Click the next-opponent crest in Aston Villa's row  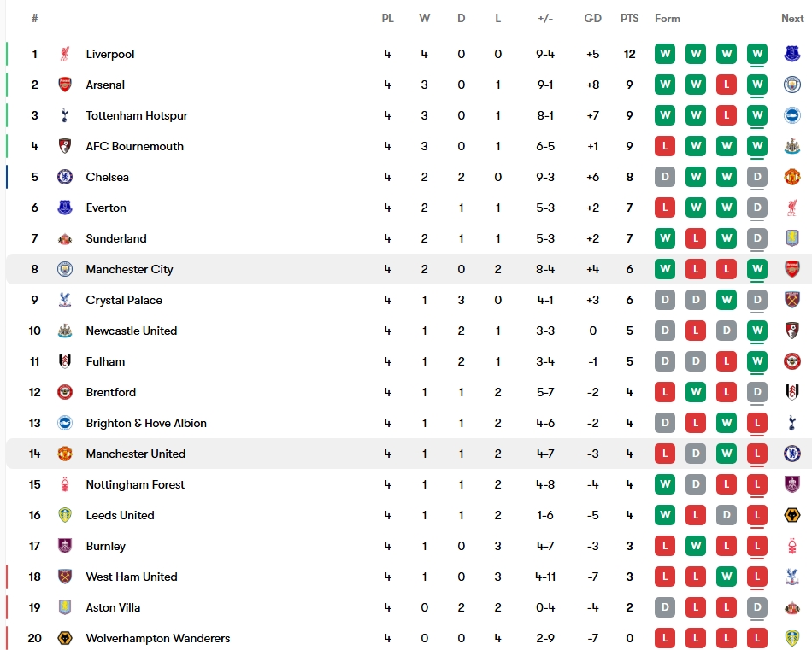[792, 607]
